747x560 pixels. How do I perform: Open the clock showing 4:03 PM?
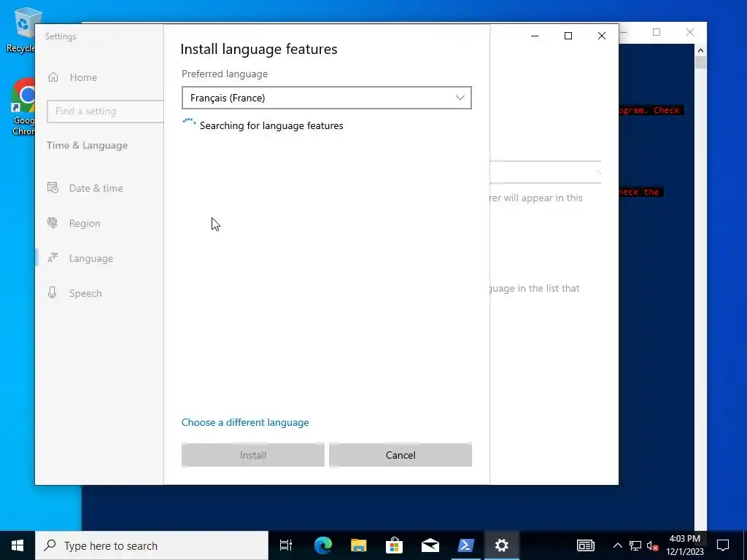pyautogui.click(x=684, y=545)
